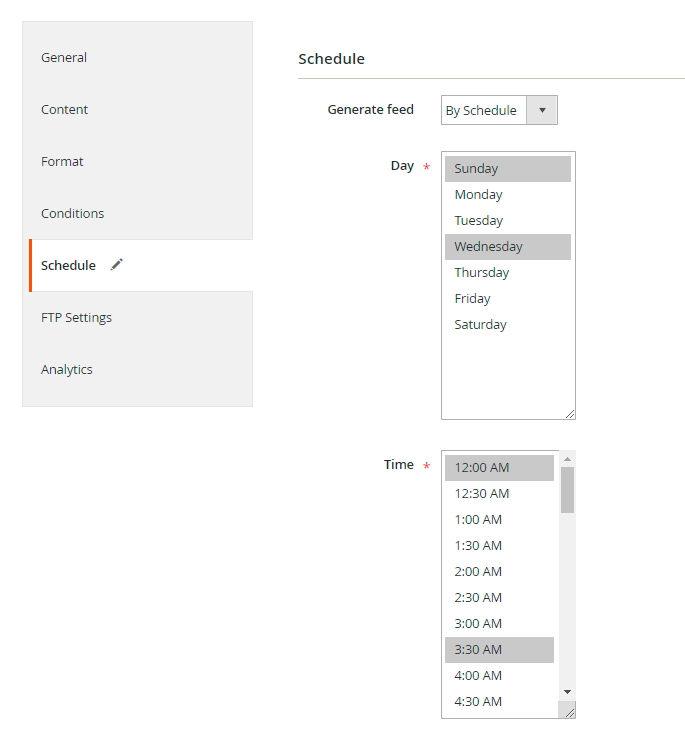Deselect Wednesday in the Day list

(x=488, y=247)
